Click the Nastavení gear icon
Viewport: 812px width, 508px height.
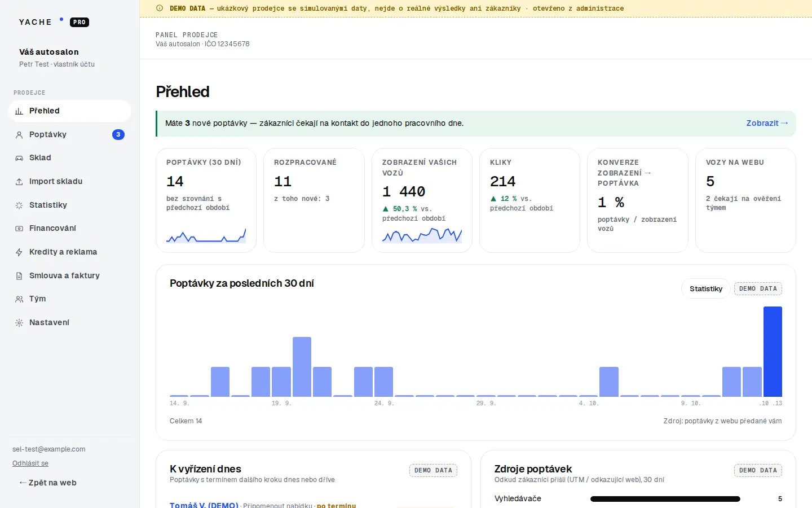[x=19, y=323]
